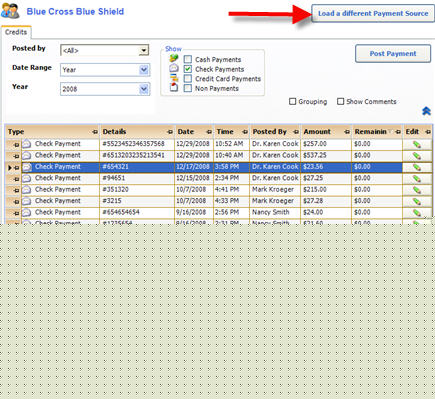435x399 pixels.
Task: Pin the Type column
Action: point(95,132)
